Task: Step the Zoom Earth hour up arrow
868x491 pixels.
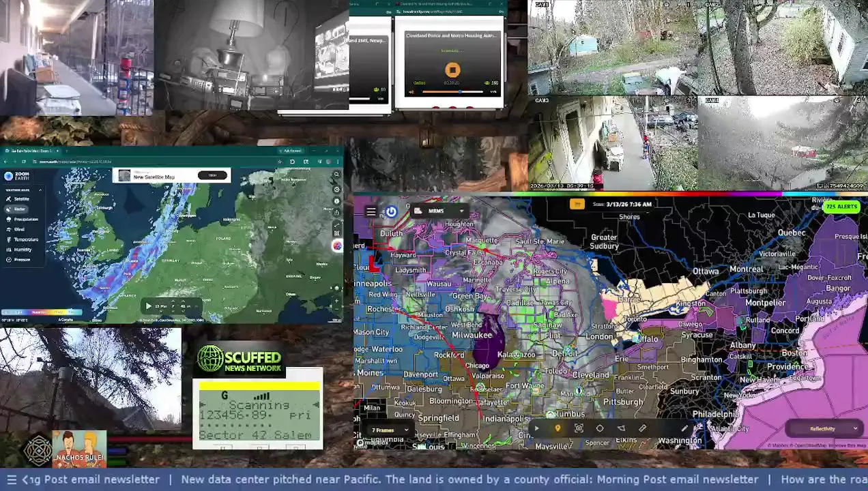Action: pos(173,301)
